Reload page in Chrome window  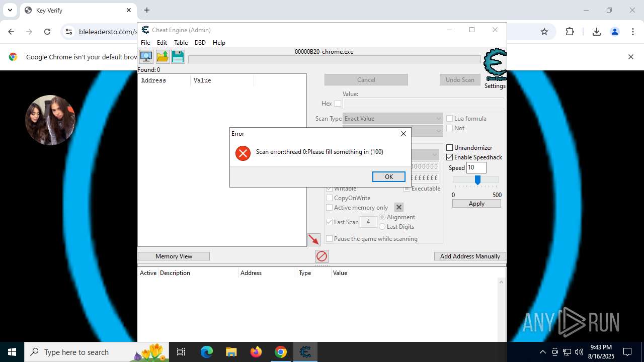click(47, 32)
